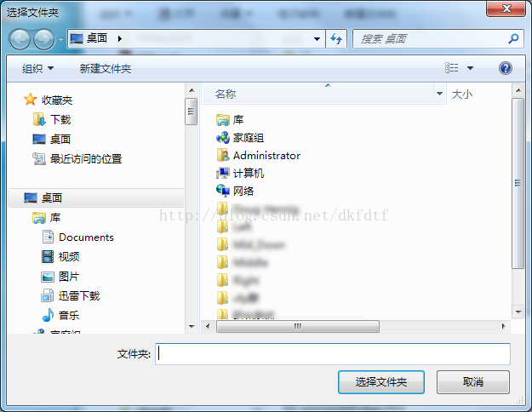Click into the 文件夹 text field
Viewport: 532px width, 412px height.
pos(333,354)
